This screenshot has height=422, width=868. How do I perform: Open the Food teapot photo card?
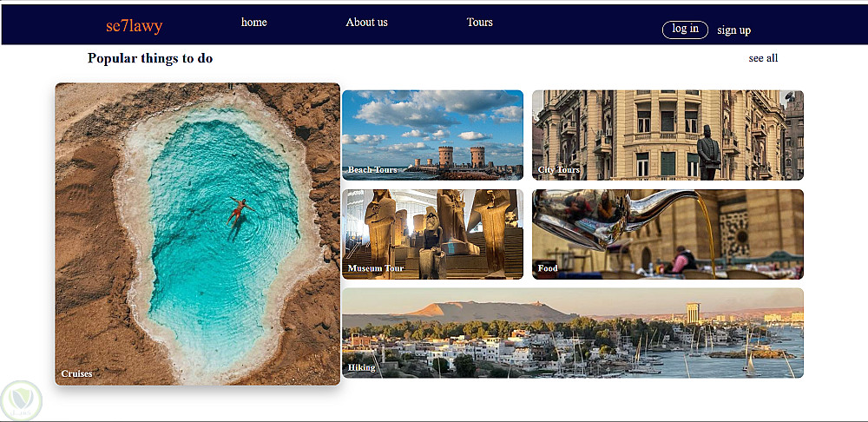click(x=667, y=234)
